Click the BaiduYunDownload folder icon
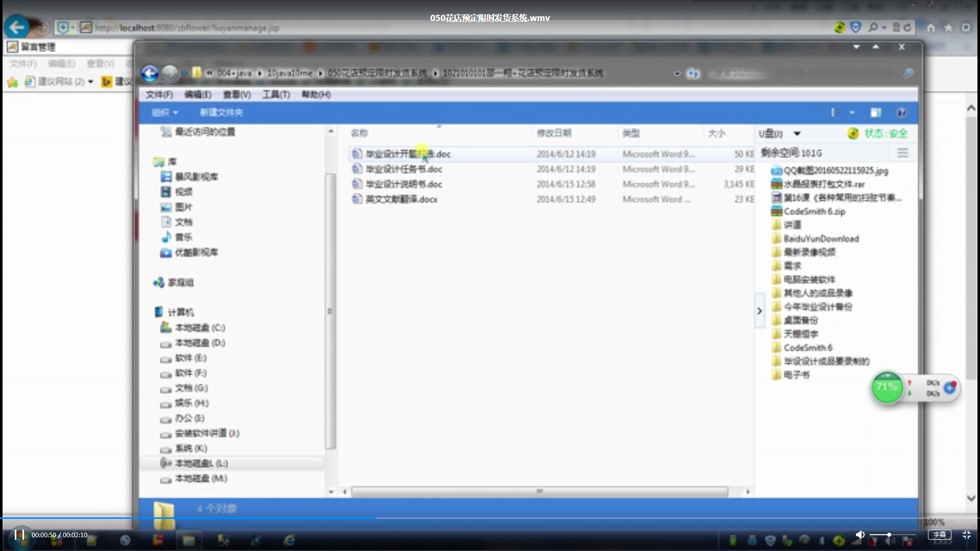The height and width of the screenshot is (551, 980). tap(776, 239)
